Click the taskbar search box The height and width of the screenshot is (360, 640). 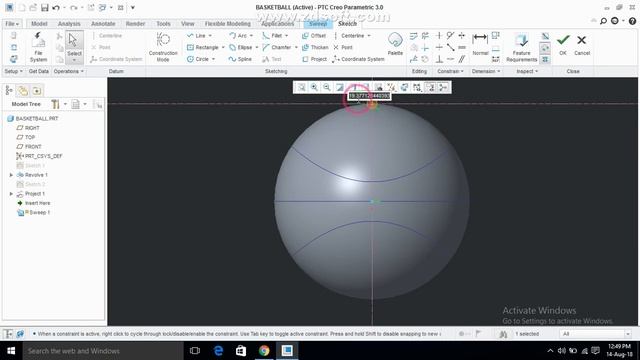[103, 351]
